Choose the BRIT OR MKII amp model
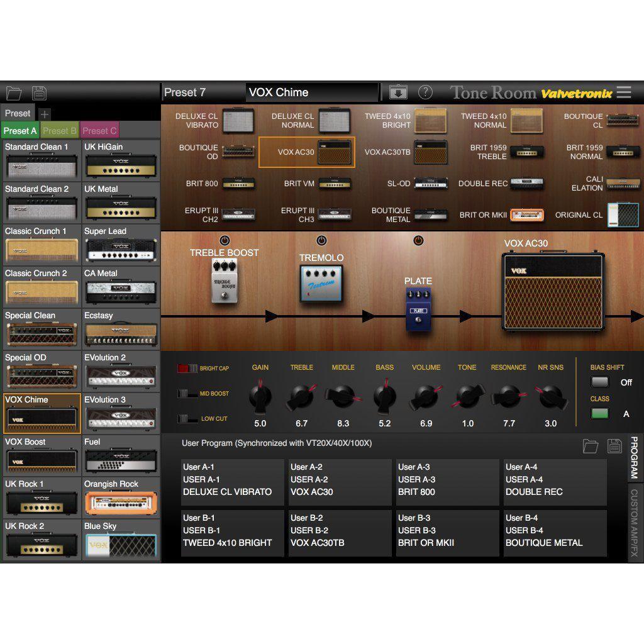644x644 pixels. coord(501,215)
